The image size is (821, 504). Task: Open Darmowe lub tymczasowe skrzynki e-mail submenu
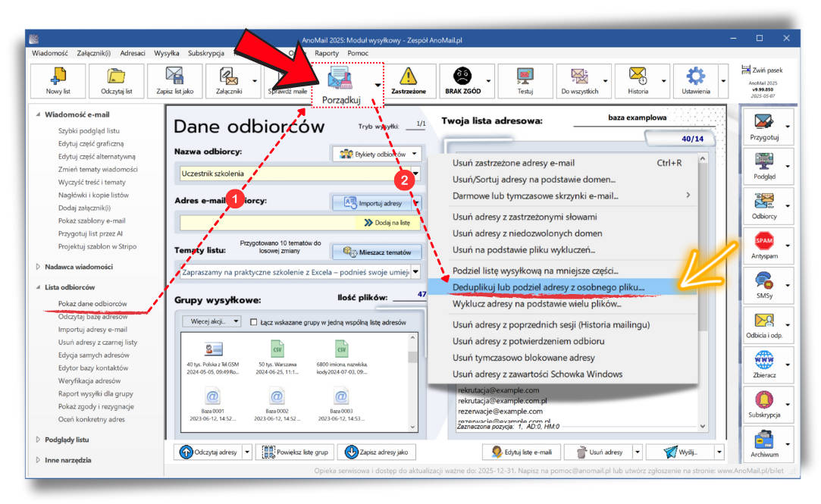pyautogui.click(x=563, y=196)
